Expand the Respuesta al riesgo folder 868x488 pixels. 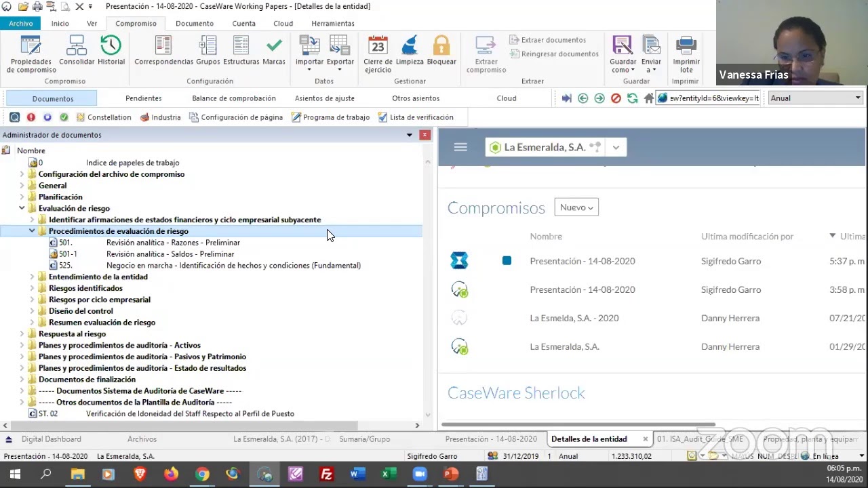[x=22, y=334]
